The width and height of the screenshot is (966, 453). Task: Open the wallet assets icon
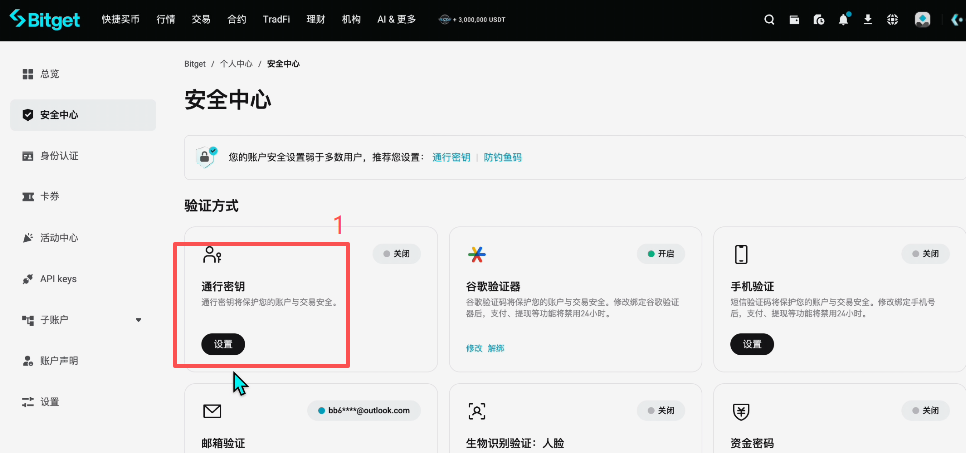794,20
